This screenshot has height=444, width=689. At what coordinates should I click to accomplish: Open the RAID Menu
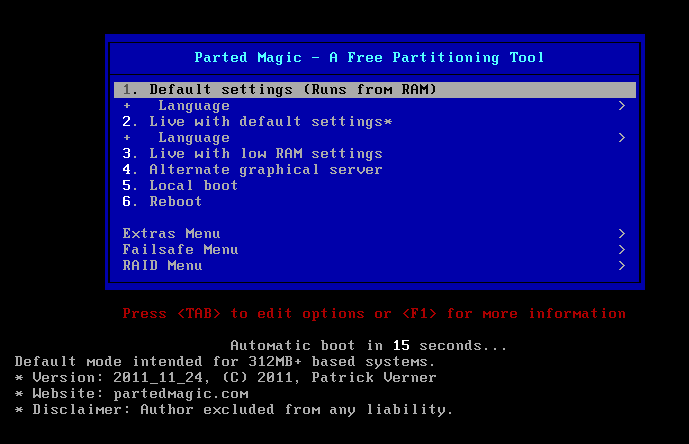click(375, 266)
